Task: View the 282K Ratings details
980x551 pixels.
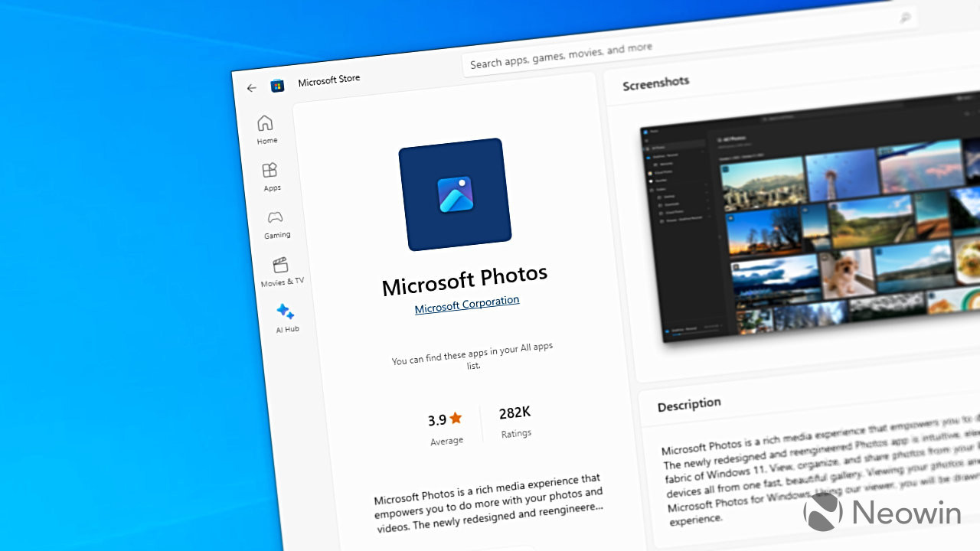Action: 515,424
